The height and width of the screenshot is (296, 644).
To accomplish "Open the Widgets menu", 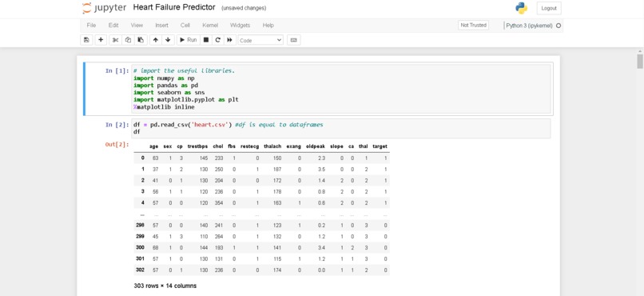I will pos(240,25).
